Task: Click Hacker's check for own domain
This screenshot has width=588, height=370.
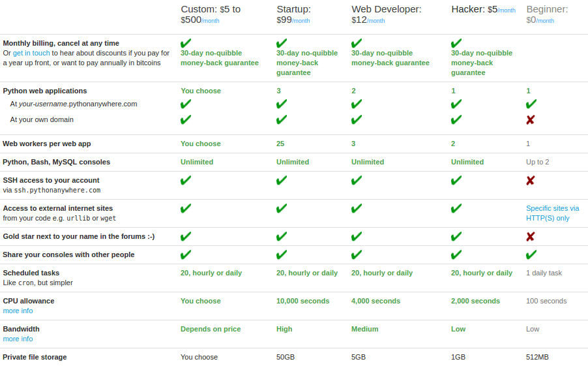Action: pyautogui.click(x=456, y=119)
